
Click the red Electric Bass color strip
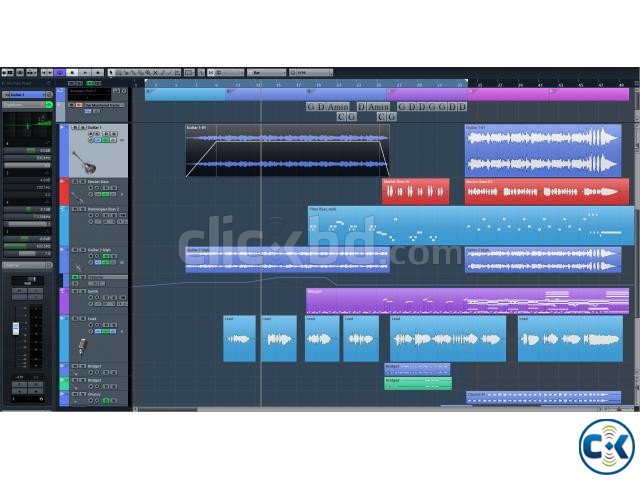tap(64, 192)
